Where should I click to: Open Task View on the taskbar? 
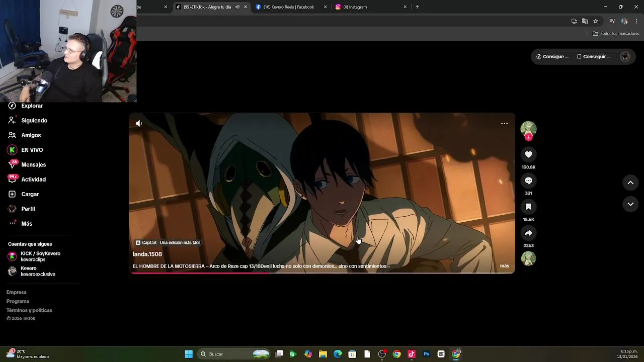click(279, 354)
